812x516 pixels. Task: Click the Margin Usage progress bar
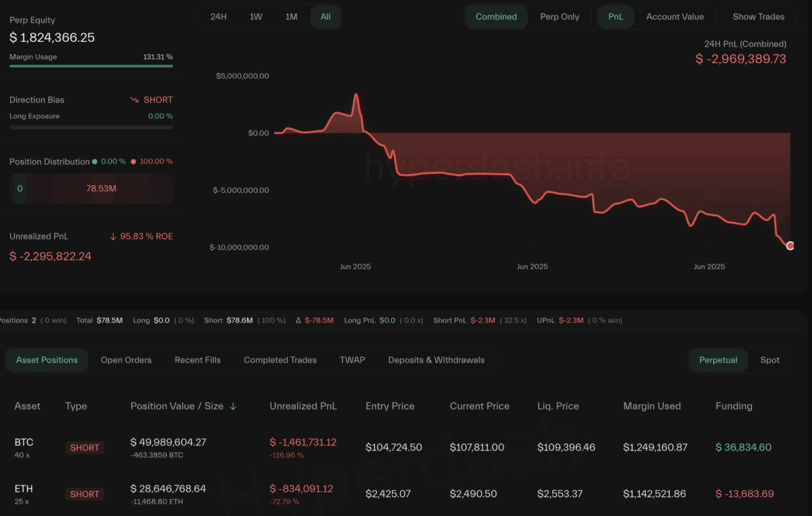coord(91,66)
